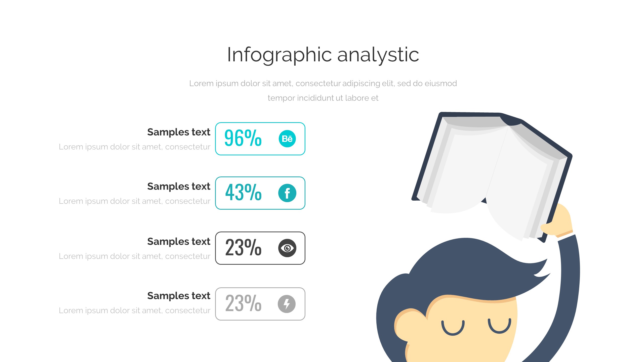Click the Lorem ipsum description left of the 96% box
Screen dimensions: 644x362
point(134,147)
